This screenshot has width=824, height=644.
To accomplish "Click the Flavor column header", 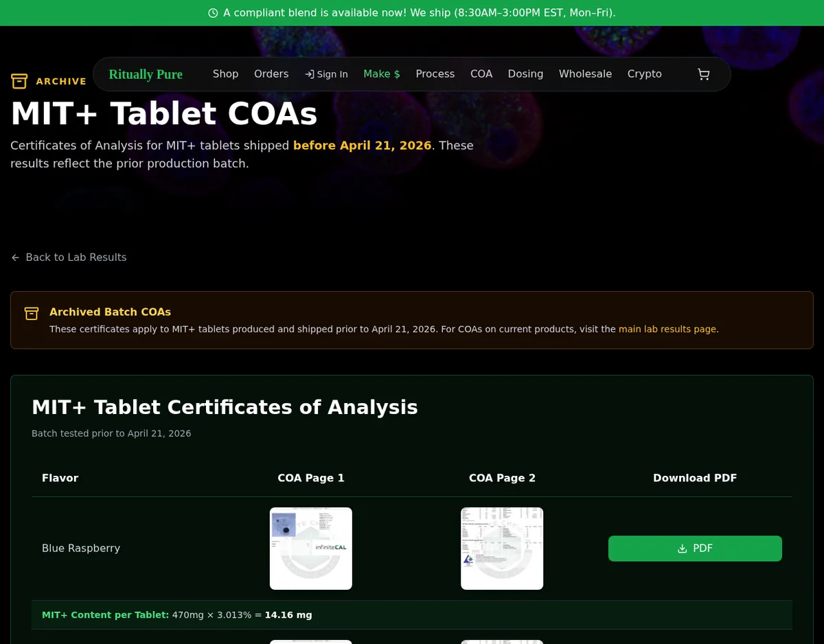I will click(x=60, y=478).
